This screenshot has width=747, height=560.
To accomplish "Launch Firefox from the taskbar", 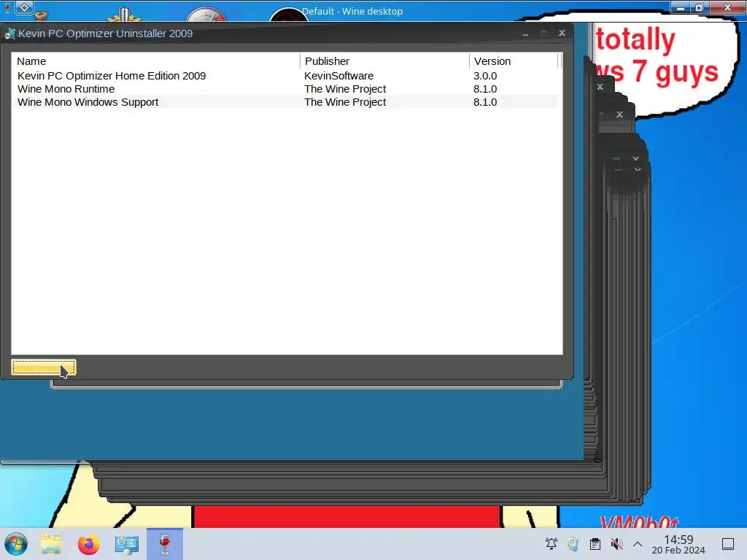I will 88,544.
